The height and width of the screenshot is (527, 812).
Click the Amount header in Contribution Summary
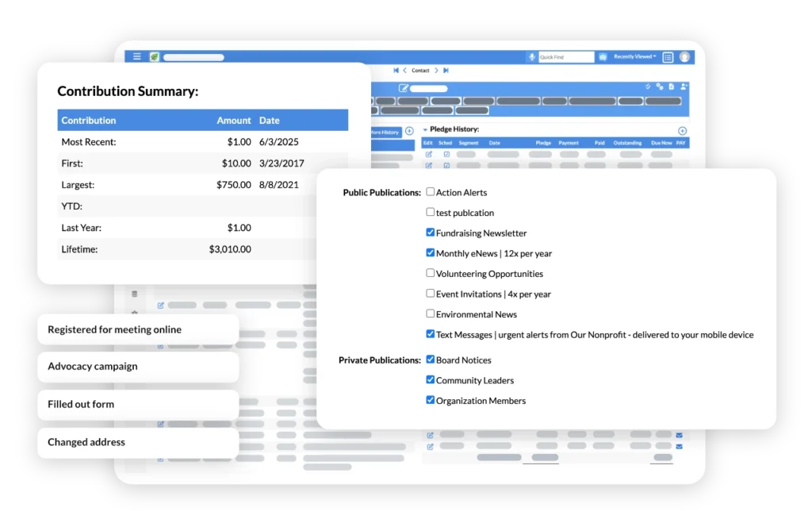(x=234, y=120)
